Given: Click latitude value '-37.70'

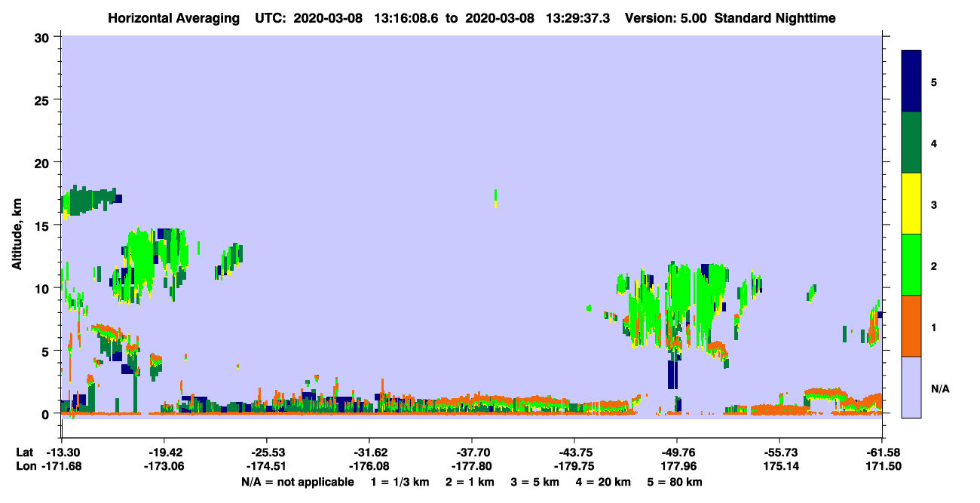Looking at the screenshot, I should point(472,452).
